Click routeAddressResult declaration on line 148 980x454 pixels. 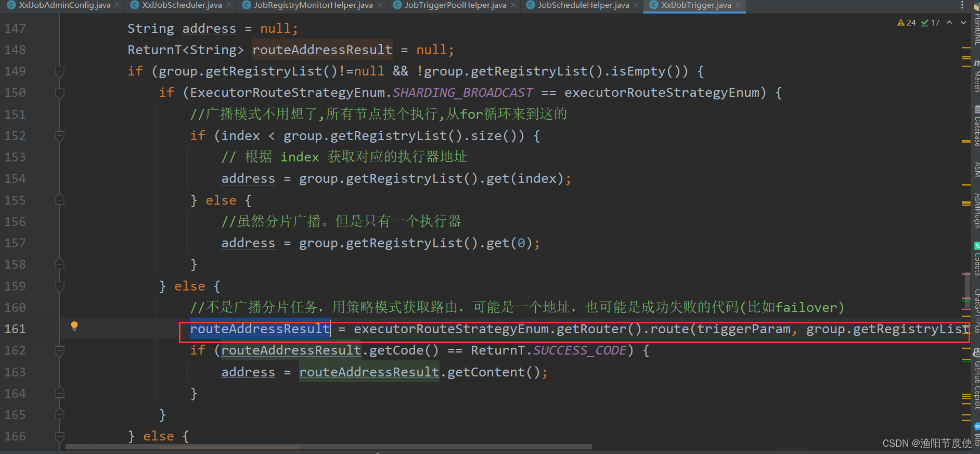tap(322, 50)
